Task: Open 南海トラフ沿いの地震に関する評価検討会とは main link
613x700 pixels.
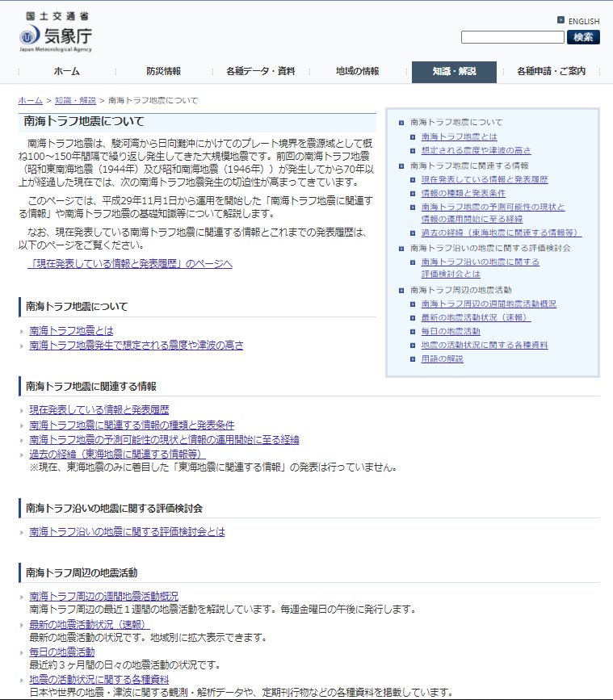Action: tap(128, 532)
